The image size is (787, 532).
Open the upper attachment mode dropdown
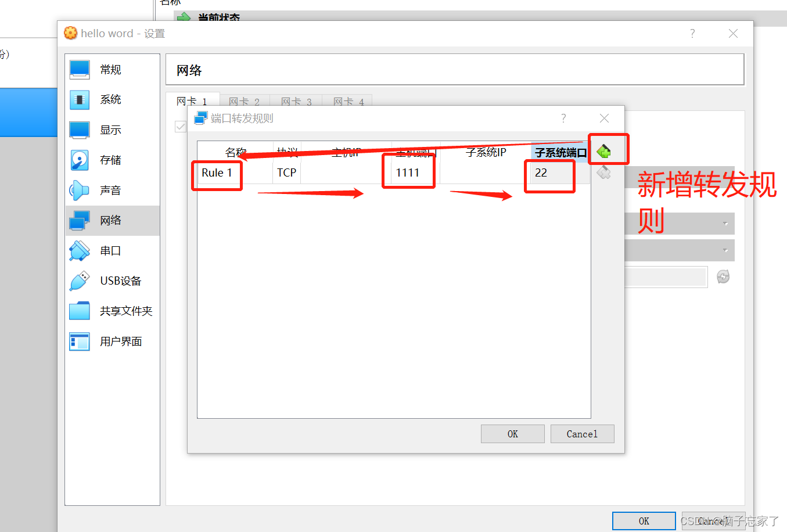tap(724, 224)
